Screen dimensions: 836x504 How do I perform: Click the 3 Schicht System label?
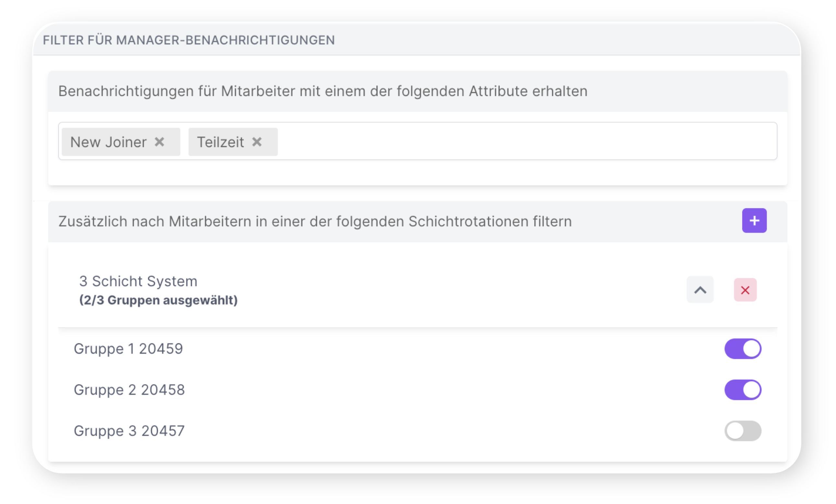[138, 281]
